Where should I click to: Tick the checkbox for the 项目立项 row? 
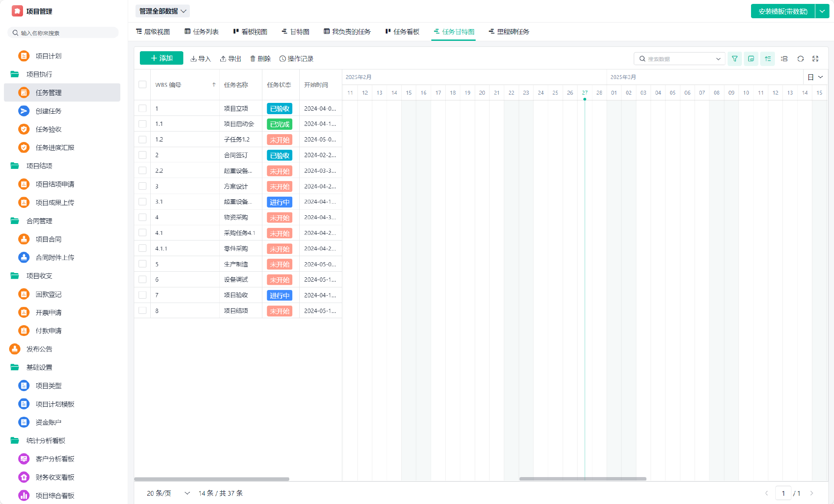click(x=142, y=109)
